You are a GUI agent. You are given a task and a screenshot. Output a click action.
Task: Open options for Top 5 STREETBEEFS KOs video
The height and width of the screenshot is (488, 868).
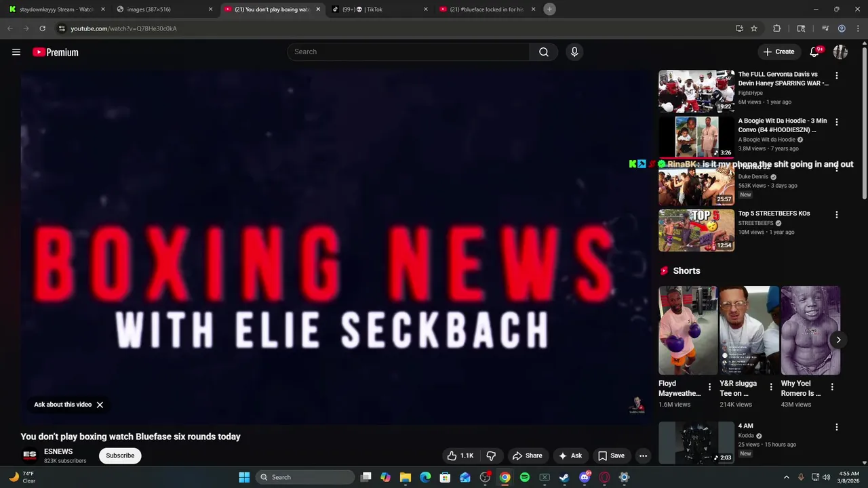pos(837,215)
